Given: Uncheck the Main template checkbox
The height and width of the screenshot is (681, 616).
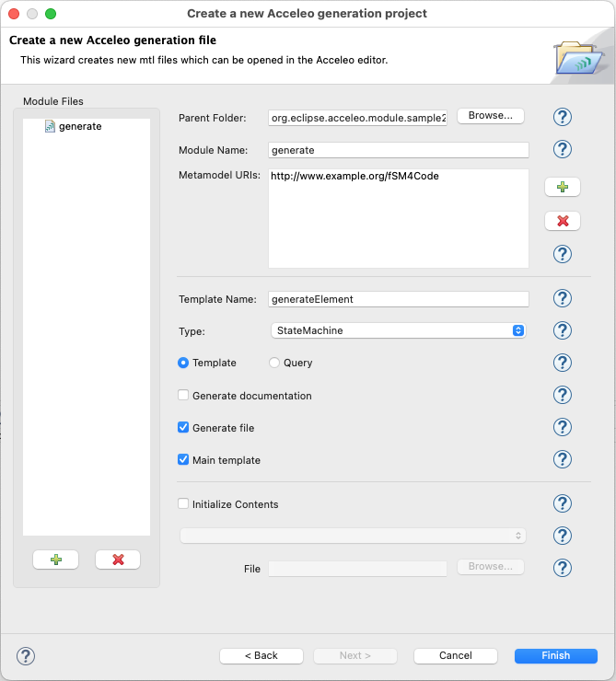Looking at the screenshot, I should pyautogui.click(x=183, y=459).
